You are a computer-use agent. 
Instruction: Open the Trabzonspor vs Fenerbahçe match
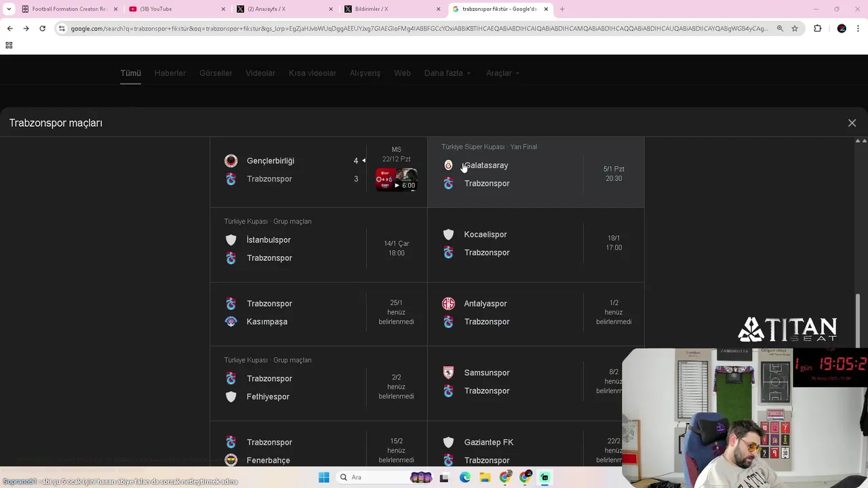tap(319, 445)
